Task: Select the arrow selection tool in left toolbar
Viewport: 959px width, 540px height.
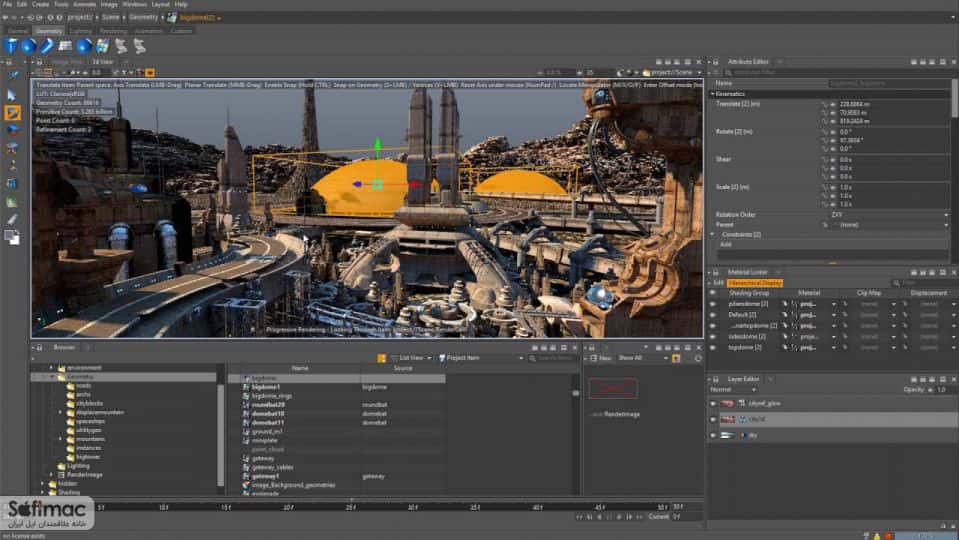Action: (x=12, y=95)
